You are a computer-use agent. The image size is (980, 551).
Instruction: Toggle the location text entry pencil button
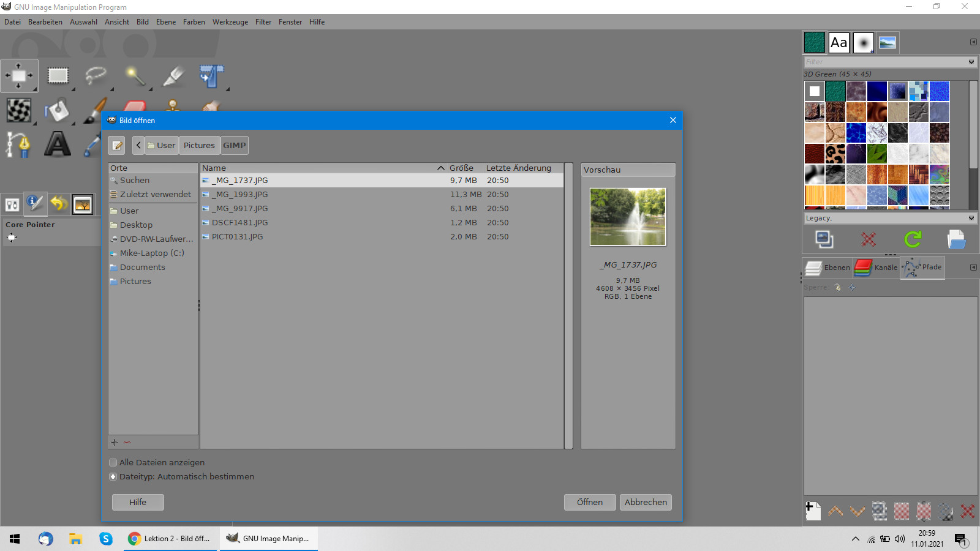tap(117, 146)
